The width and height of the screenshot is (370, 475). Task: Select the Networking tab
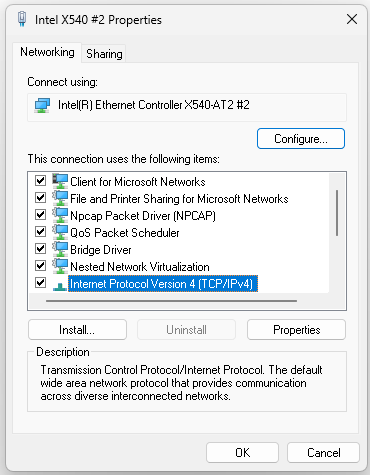pos(47,52)
